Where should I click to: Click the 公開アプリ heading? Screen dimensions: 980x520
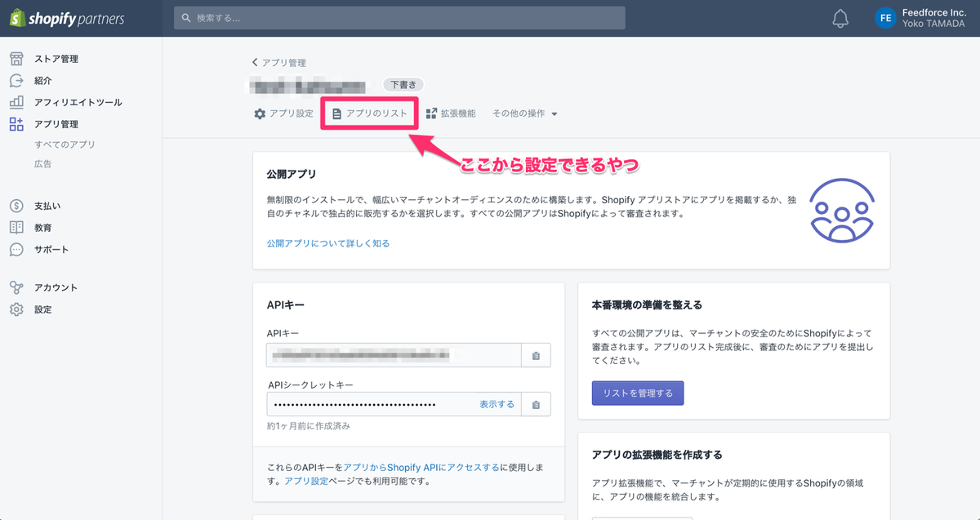coord(292,174)
